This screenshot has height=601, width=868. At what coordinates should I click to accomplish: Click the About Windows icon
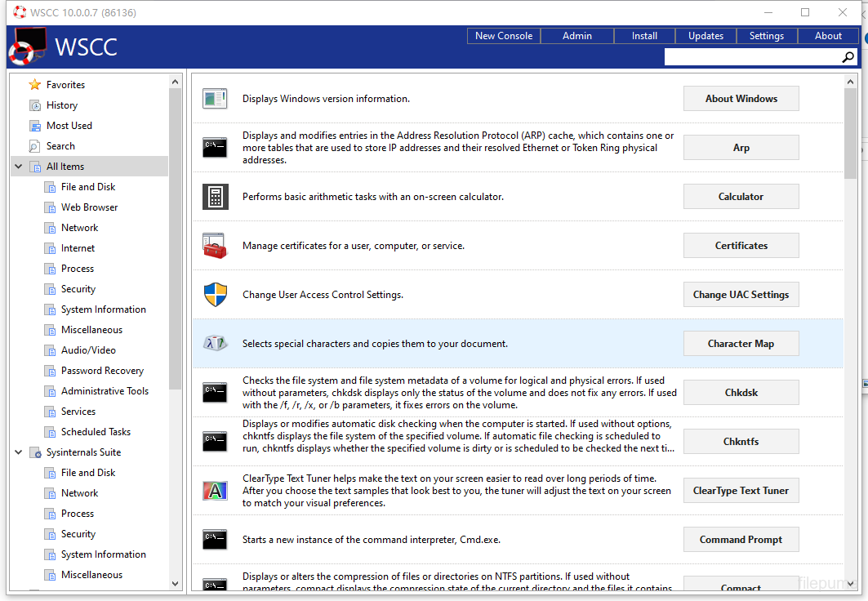[215, 99]
